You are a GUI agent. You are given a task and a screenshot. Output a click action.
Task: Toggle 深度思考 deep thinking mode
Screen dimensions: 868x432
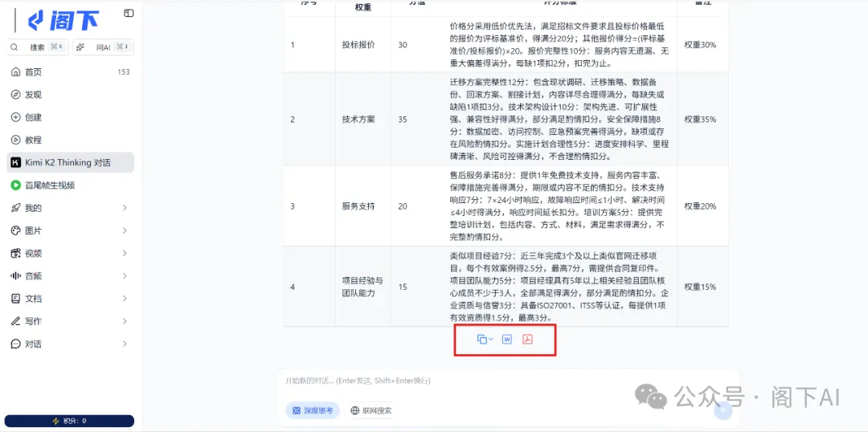[313, 410]
